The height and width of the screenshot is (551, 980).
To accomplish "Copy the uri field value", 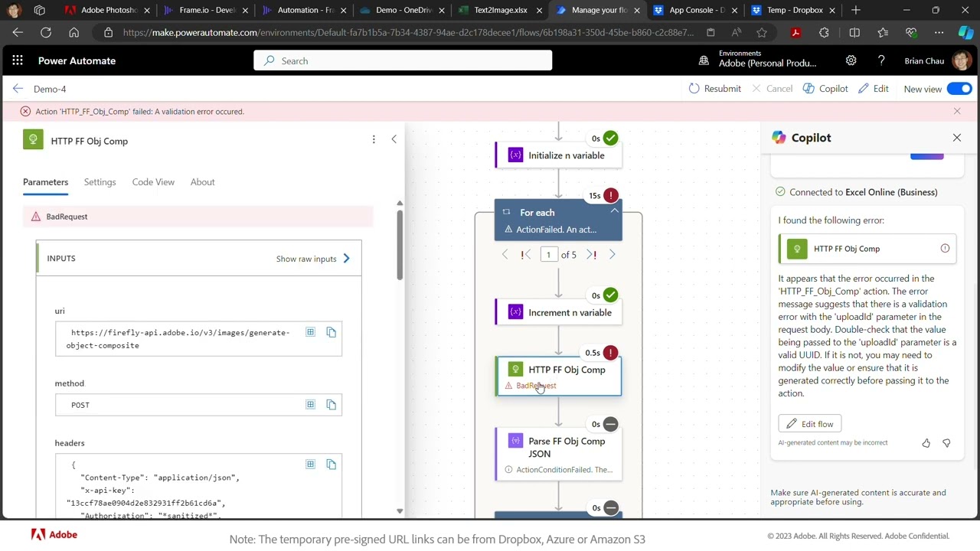I will tap(331, 332).
